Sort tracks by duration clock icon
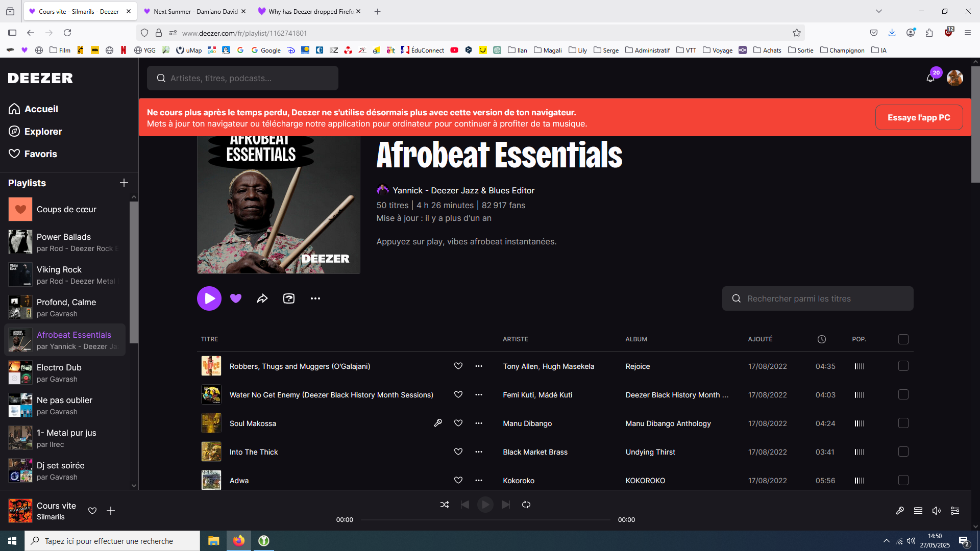The image size is (980, 551). point(822,339)
